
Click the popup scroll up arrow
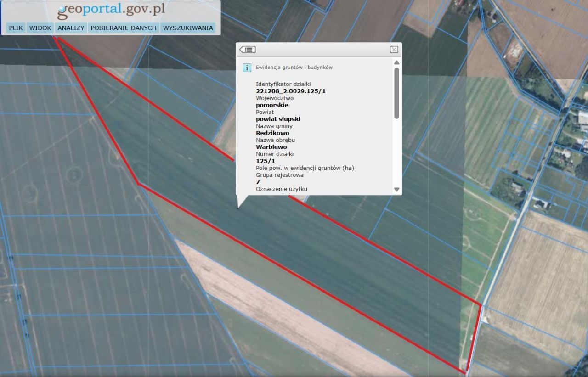(397, 62)
